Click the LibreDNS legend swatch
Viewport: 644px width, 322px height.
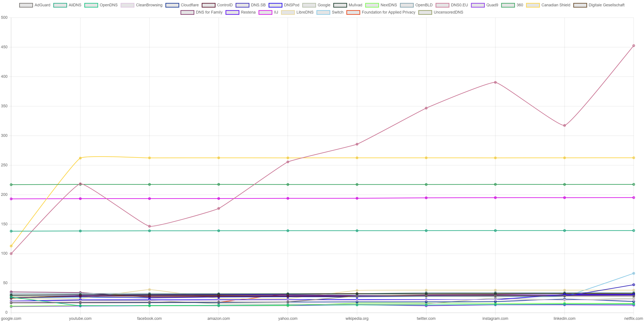pos(288,12)
